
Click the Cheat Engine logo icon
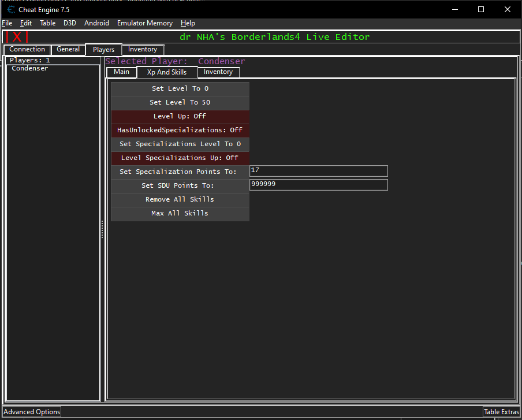click(x=11, y=10)
